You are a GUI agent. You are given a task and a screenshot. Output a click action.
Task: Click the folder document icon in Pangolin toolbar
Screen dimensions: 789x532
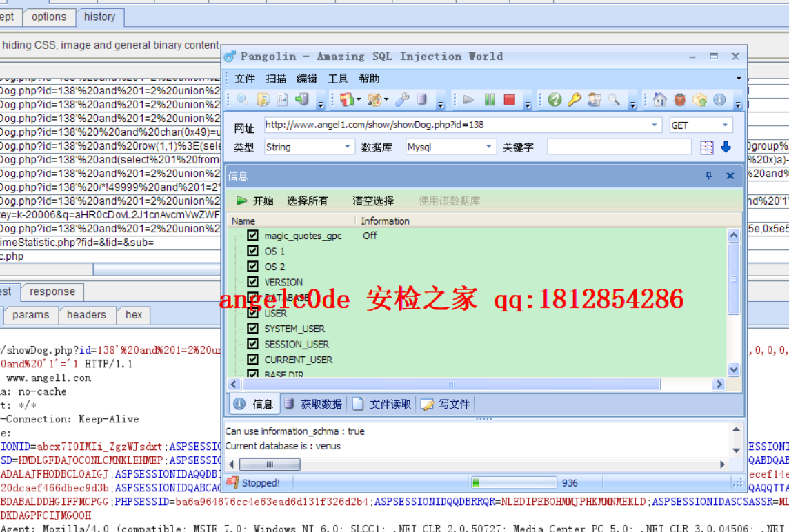tap(263, 99)
